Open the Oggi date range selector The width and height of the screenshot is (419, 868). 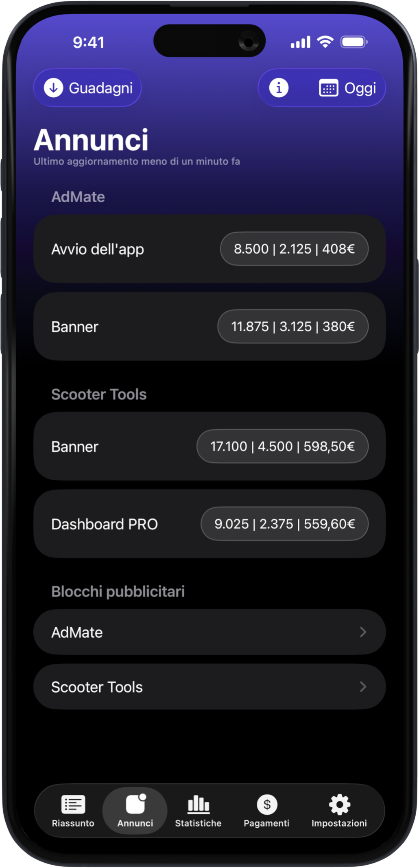360,88
